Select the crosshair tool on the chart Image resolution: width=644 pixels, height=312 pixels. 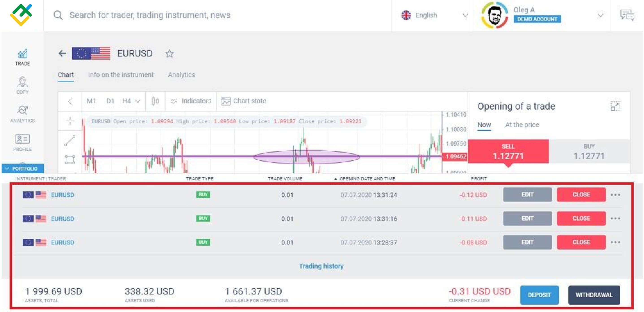[70, 121]
